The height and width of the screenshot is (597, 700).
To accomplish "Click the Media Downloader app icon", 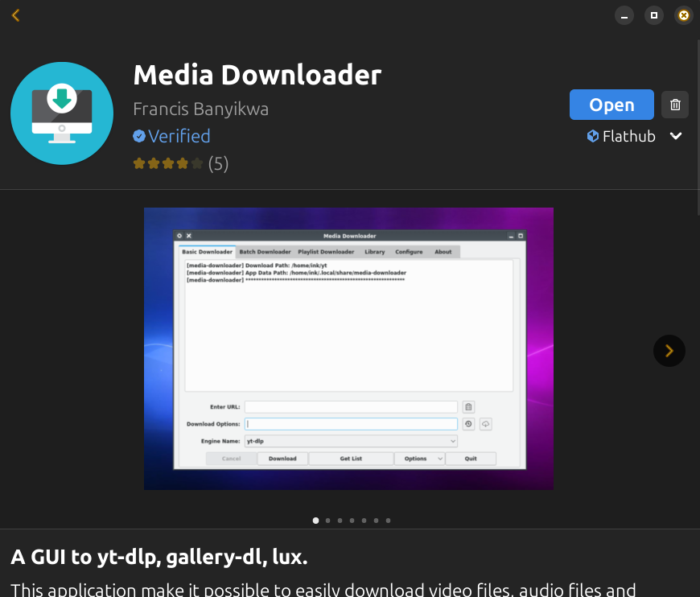I will (x=62, y=113).
